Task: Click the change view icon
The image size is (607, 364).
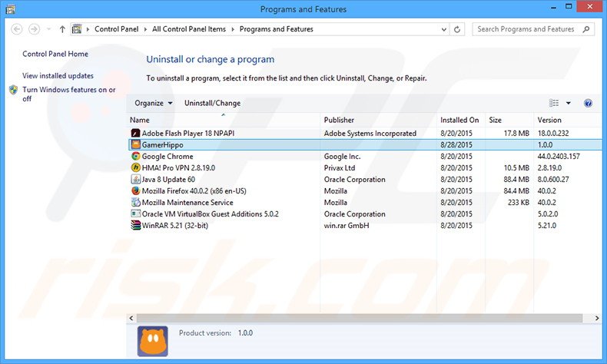Action: click(x=554, y=103)
